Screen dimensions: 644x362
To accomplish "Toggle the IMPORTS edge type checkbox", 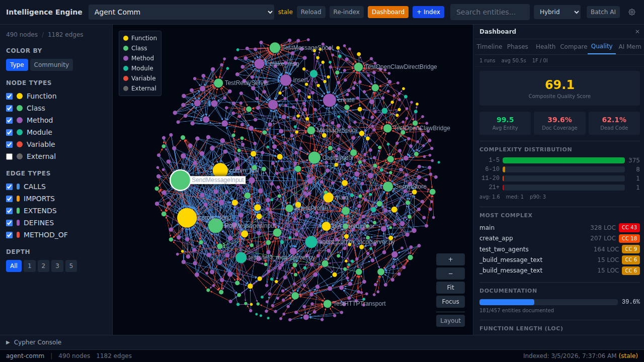I will (x=9, y=199).
